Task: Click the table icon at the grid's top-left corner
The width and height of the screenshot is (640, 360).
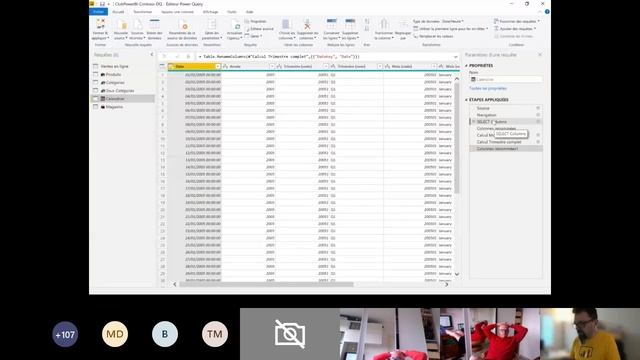Action: [x=162, y=66]
